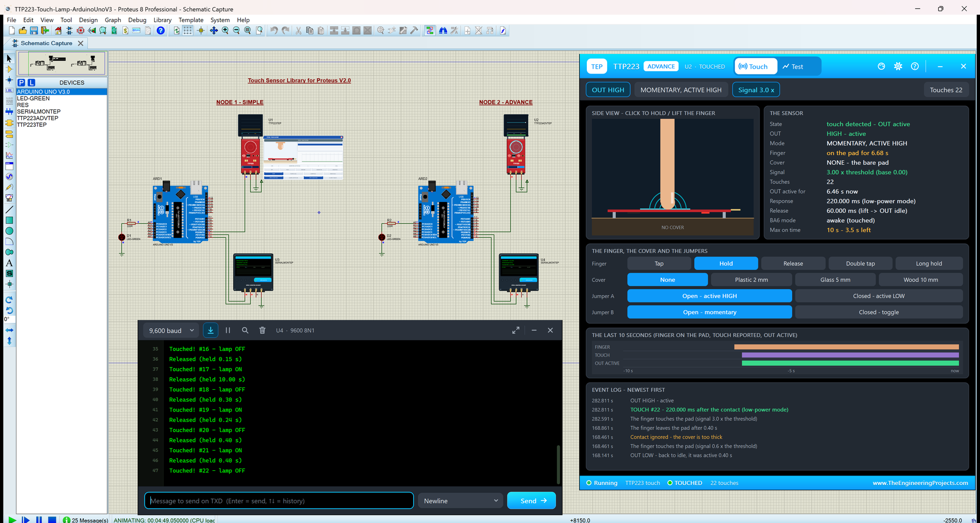The width and height of the screenshot is (980, 523).
Task: Click the Pick from Libraries P button
Action: click(x=21, y=83)
